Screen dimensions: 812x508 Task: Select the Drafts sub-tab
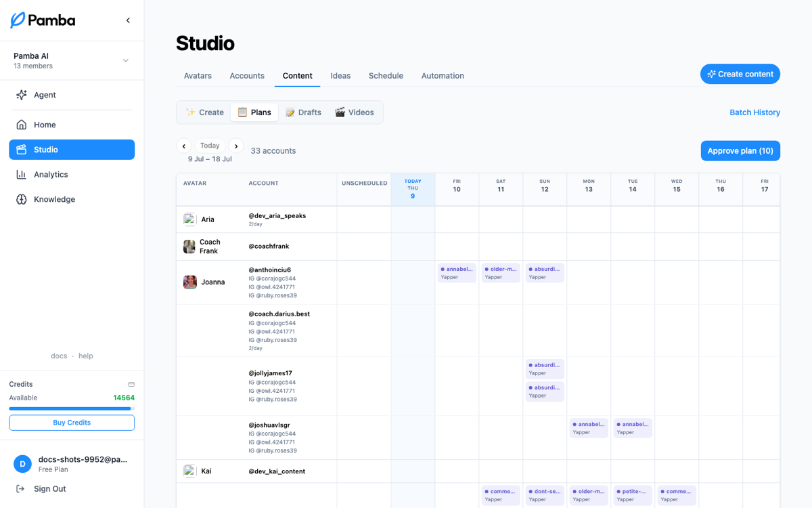pos(303,112)
